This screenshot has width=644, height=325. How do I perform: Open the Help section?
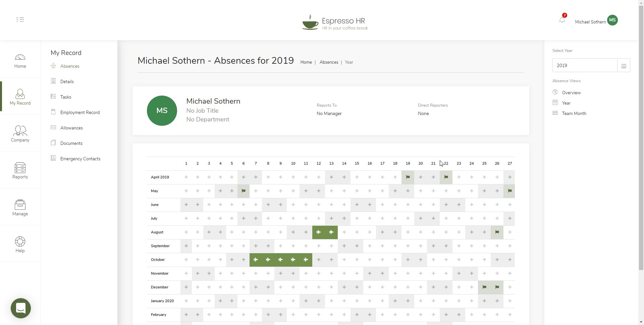(x=20, y=245)
